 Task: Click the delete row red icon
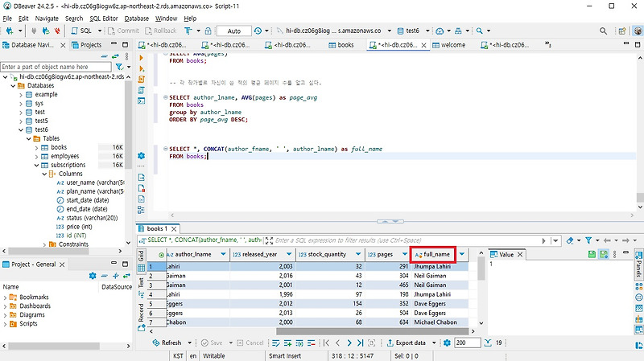[312, 343]
